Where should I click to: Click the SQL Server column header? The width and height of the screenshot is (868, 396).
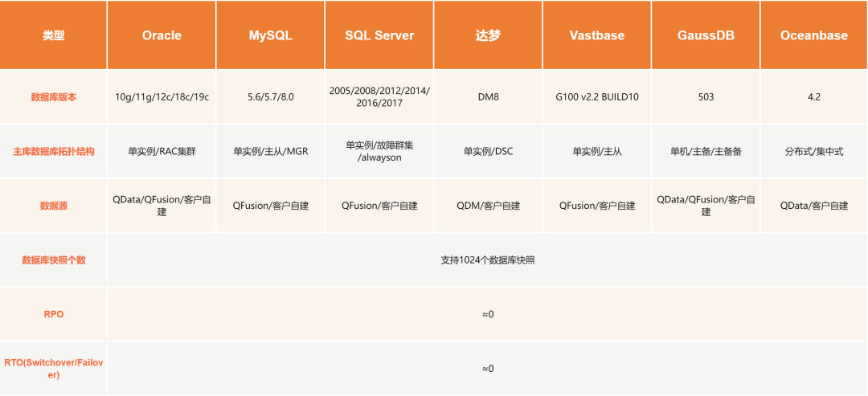tap(379, 35)
